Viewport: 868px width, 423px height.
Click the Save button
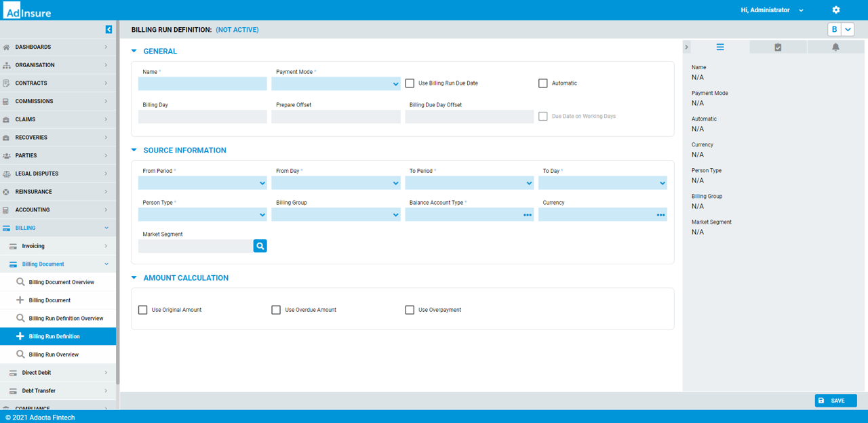[835, 401]
